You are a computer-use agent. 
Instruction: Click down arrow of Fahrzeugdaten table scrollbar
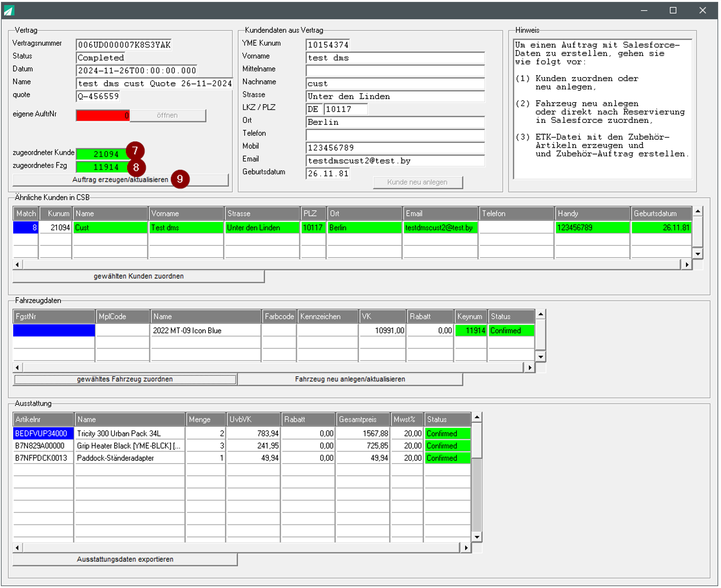pos(541,357)
